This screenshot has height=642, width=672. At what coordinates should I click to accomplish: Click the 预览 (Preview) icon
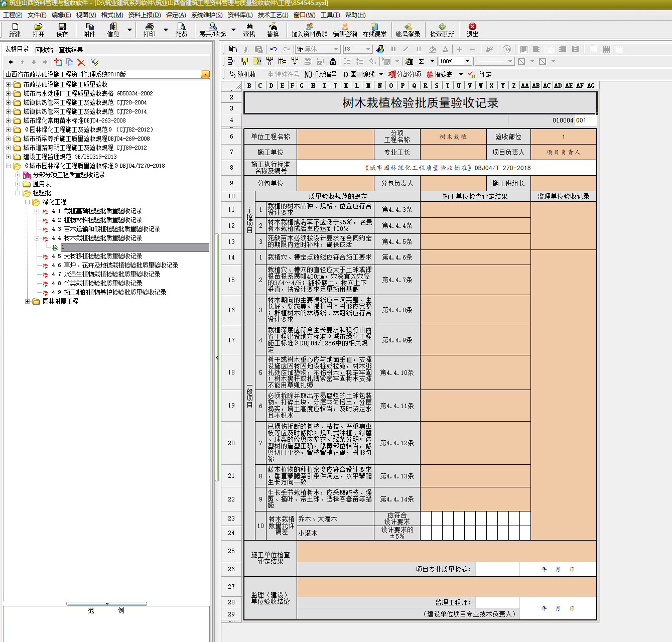[181, 30]
